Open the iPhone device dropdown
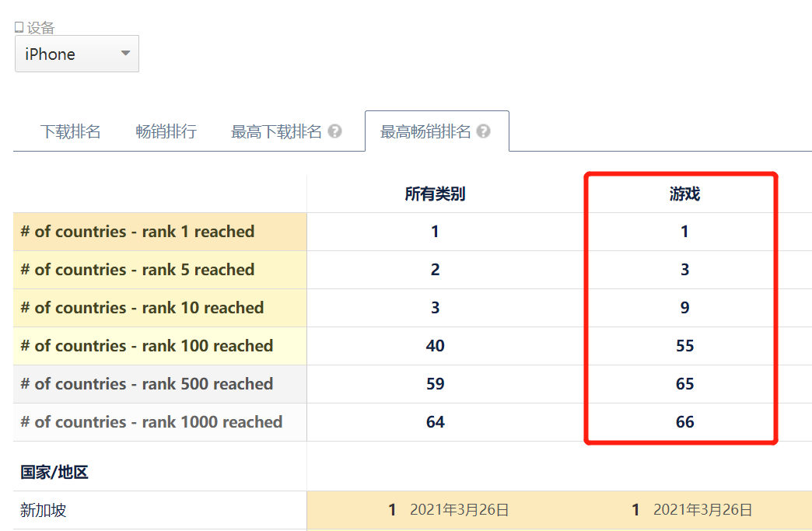This screenshot has width=812, height=531. tap(76, 54)
